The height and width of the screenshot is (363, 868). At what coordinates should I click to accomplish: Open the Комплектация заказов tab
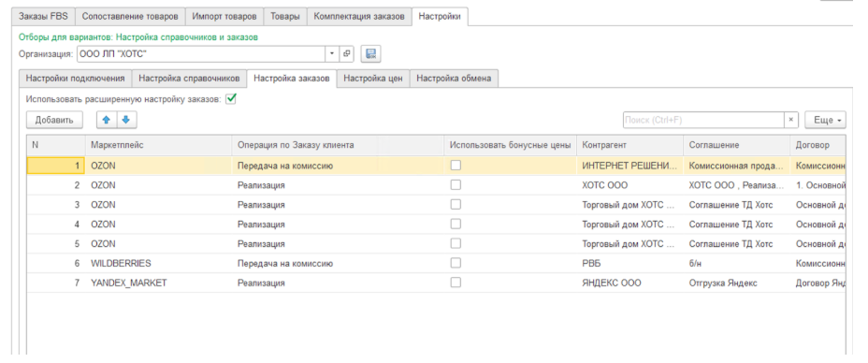pyautogui.click(x=360, y=17)
